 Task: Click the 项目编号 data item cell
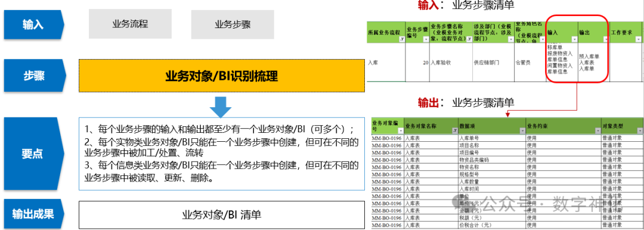pyautogui.click(x=492, y=152)
